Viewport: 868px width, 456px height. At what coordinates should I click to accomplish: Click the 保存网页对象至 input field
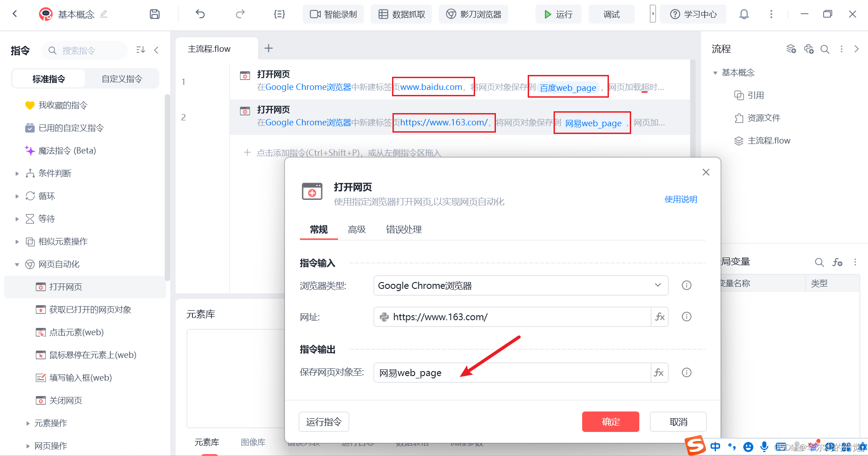click(x=513, y=372)
